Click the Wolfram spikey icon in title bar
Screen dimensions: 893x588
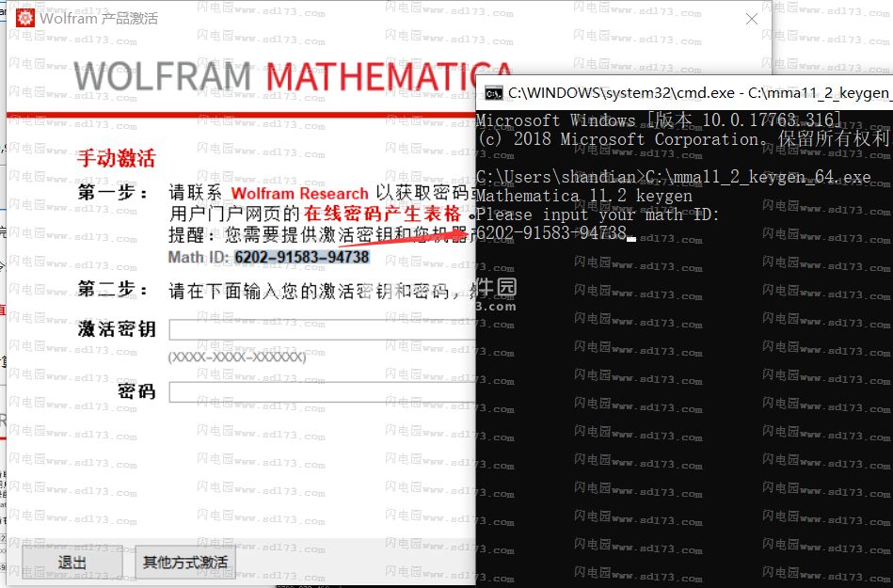pyautogui.click(x=24, y=18)
